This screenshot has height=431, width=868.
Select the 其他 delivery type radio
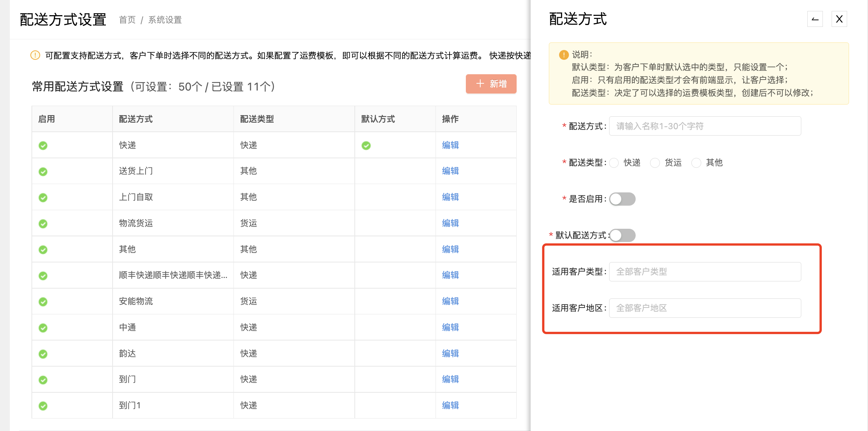click(696, 163)
